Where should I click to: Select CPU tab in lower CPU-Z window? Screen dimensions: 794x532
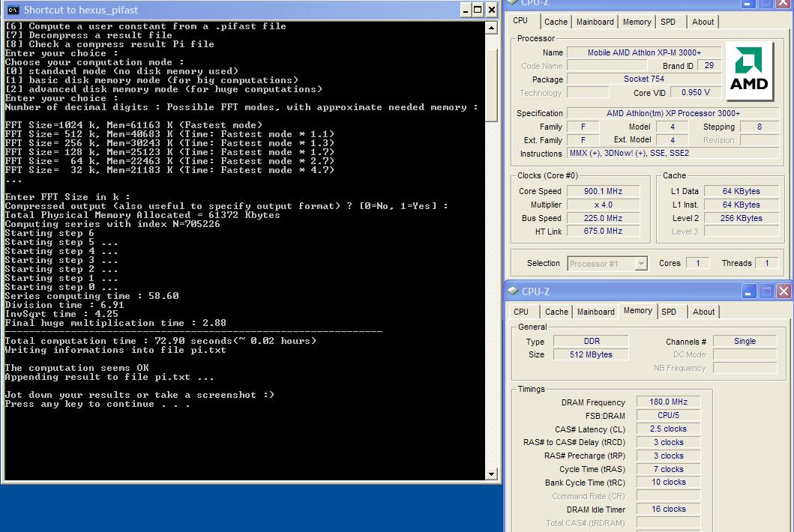tap(521, 312)
